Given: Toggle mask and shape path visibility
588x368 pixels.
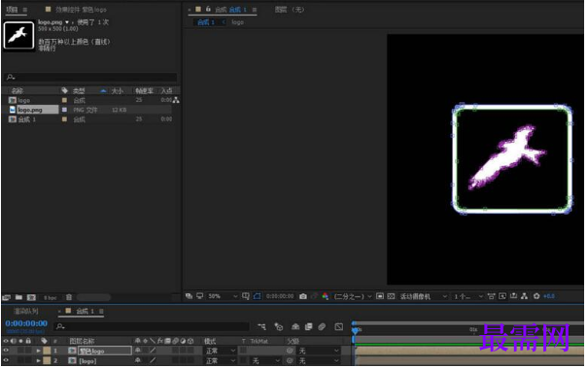Looking at the screenshot, I should click(257, 296).
